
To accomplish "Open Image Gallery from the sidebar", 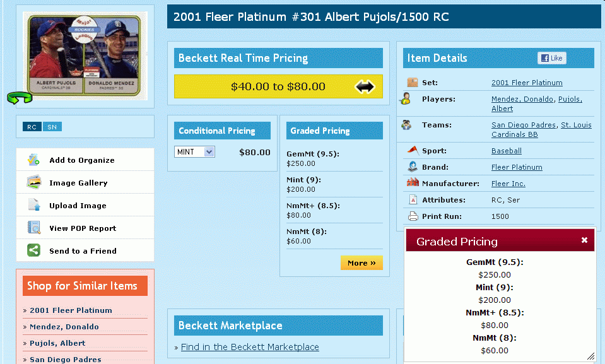I will [x=85, y=182].
